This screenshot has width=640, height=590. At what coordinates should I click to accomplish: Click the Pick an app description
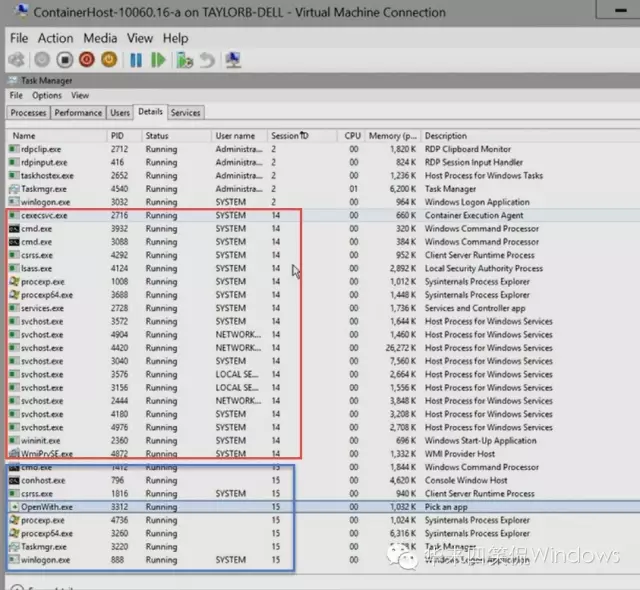click(446, 507)
